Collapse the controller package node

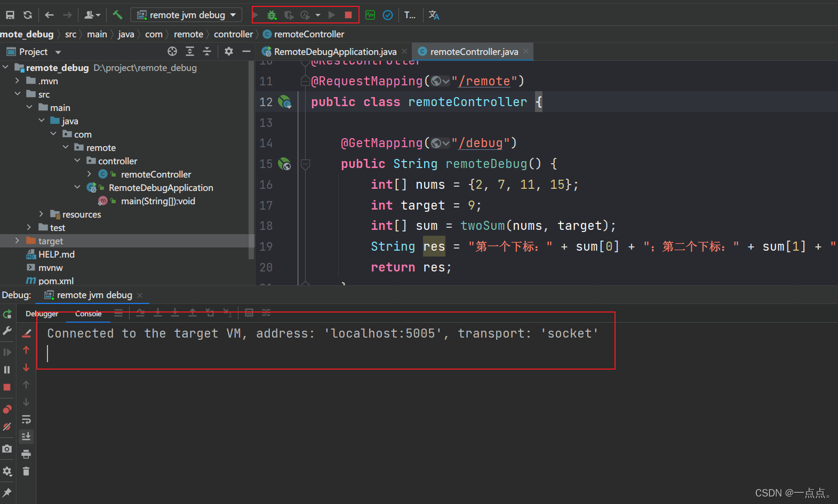tap(77, 161)
